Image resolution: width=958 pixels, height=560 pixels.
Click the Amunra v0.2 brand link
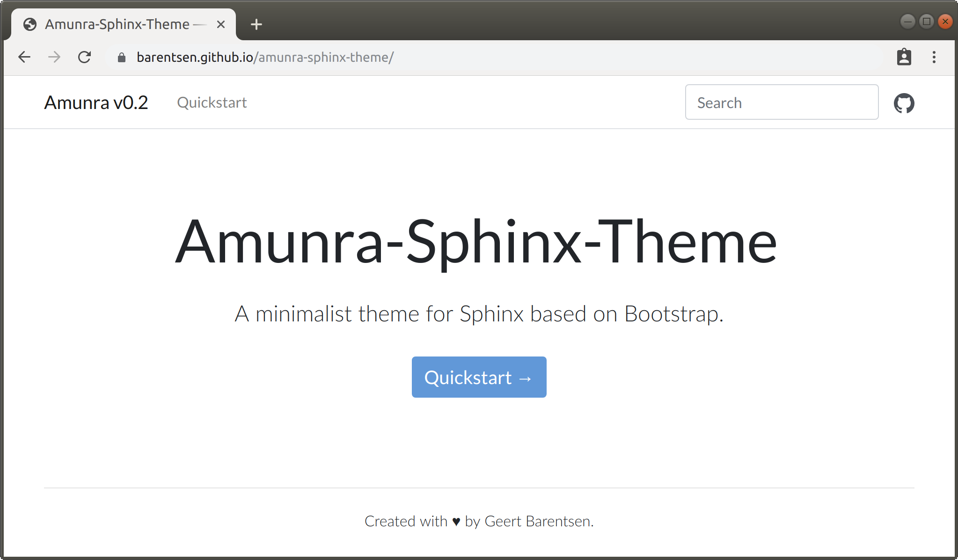click(96, 103)
